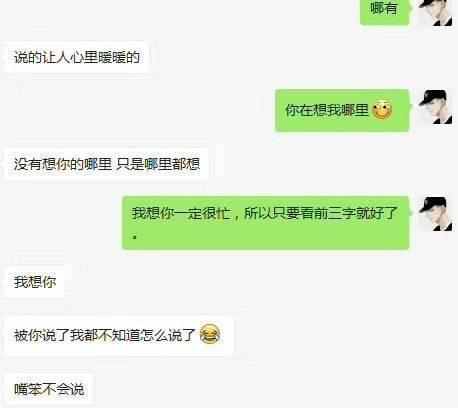The height and width of the screenshot is (408, 458).
Task: Tap the laughing-crying emoji in white bubble
Action: (210, 334)
